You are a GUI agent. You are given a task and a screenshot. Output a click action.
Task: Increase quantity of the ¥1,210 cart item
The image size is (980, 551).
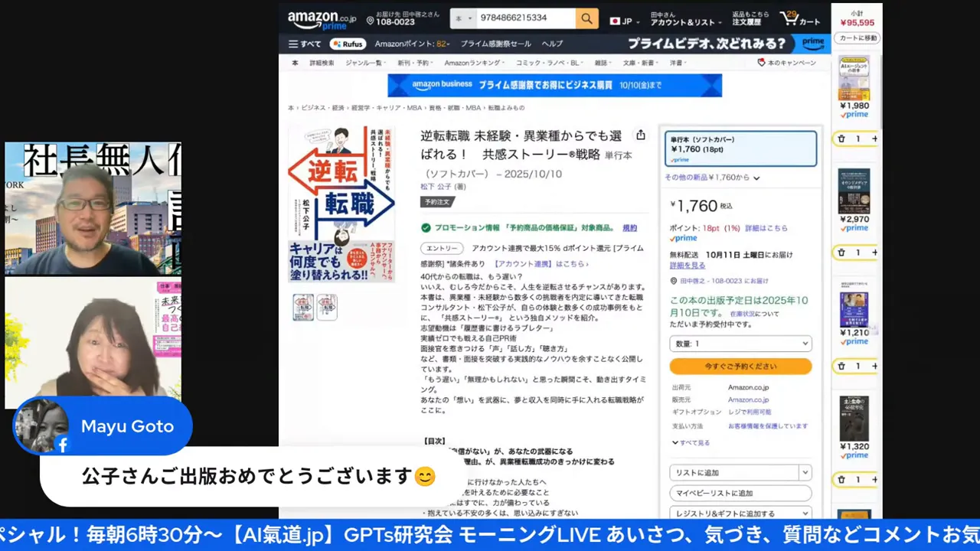point(874,366)
